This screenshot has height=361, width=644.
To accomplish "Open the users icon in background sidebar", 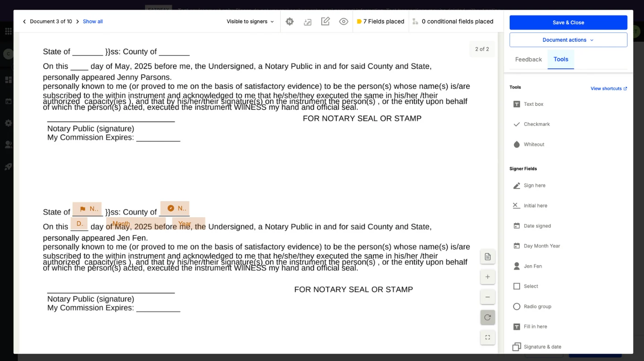I will [8, 144].
